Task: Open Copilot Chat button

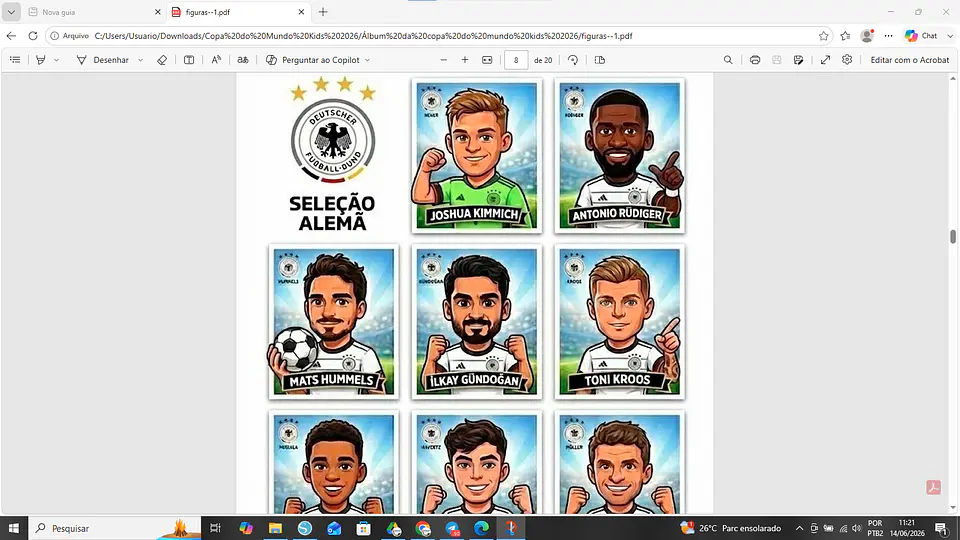Action: 921,36
